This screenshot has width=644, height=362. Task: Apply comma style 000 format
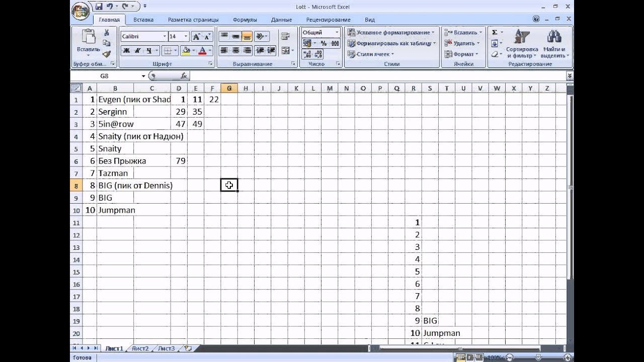(x=334, y=44)
